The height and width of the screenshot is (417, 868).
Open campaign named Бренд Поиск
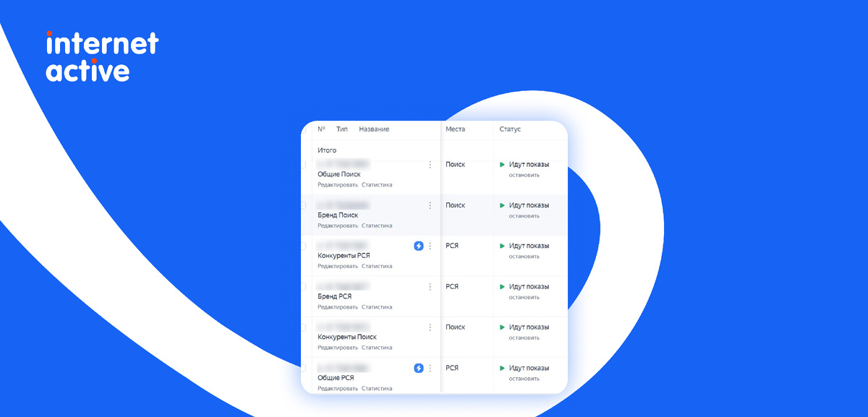[x=338, y=215]
